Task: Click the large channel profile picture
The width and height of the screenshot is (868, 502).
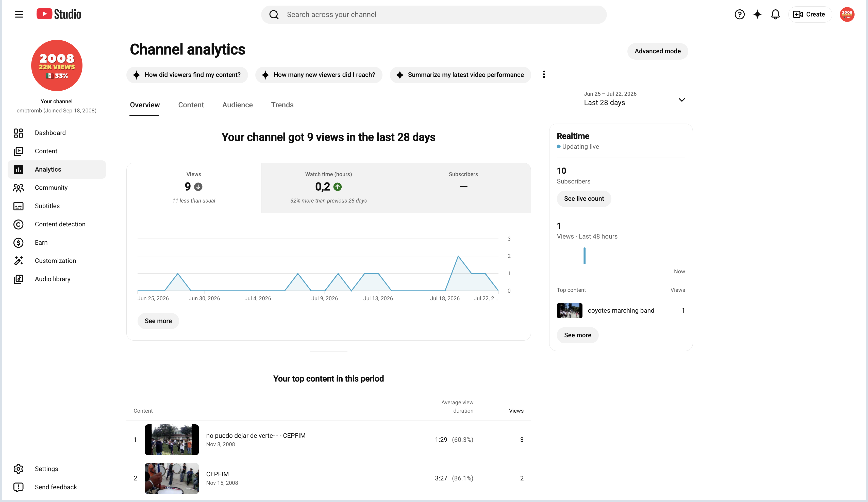Action: (57, 65)
